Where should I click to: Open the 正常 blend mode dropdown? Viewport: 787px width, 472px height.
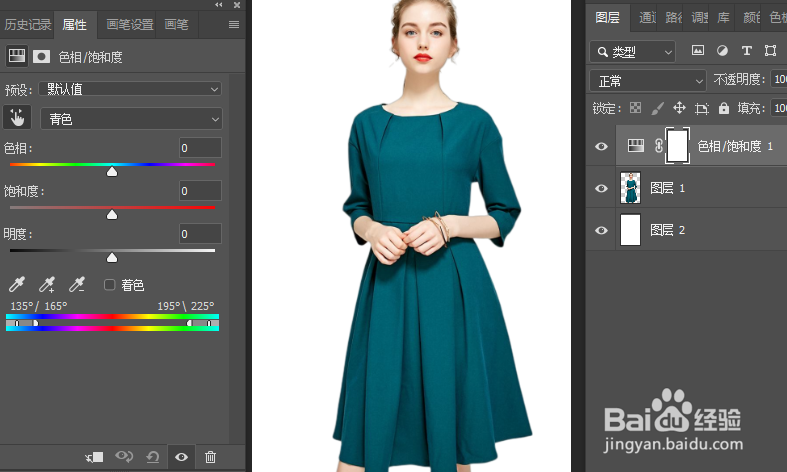[x=648, y=80]
